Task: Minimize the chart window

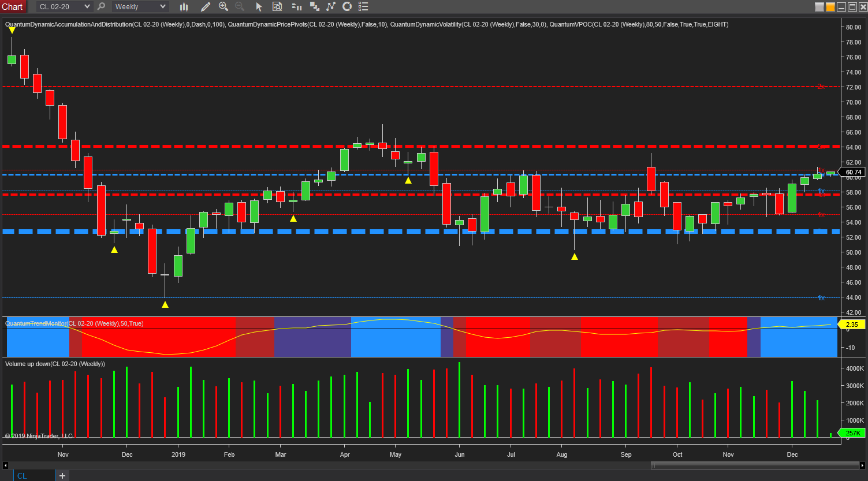Action: (x=841, y=7)
